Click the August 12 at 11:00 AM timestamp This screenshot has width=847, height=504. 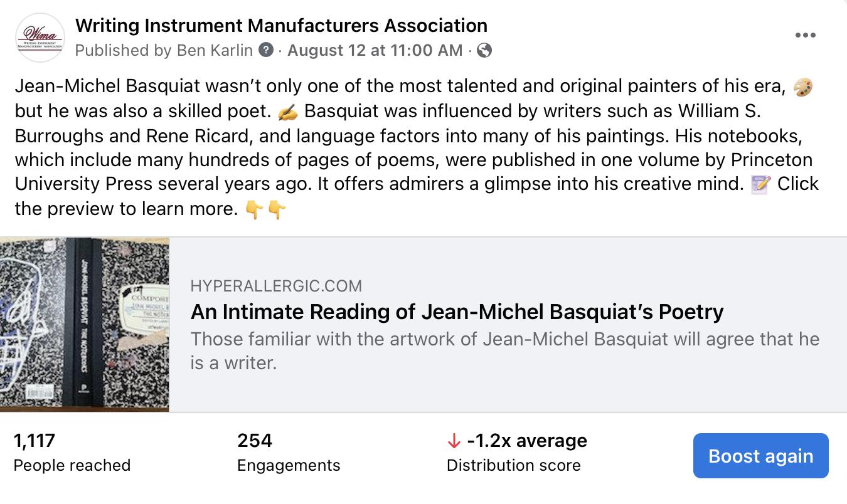click(x=375, y=50)
